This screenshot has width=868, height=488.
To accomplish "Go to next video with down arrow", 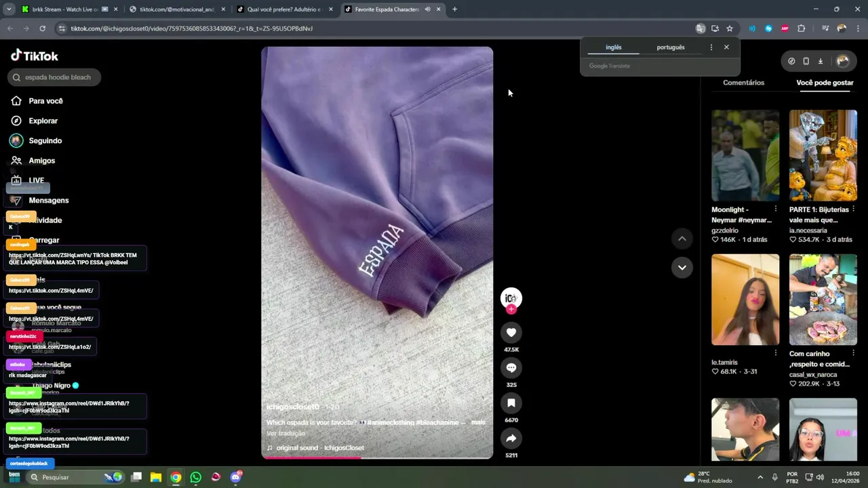I will click(x=682, y=267).
